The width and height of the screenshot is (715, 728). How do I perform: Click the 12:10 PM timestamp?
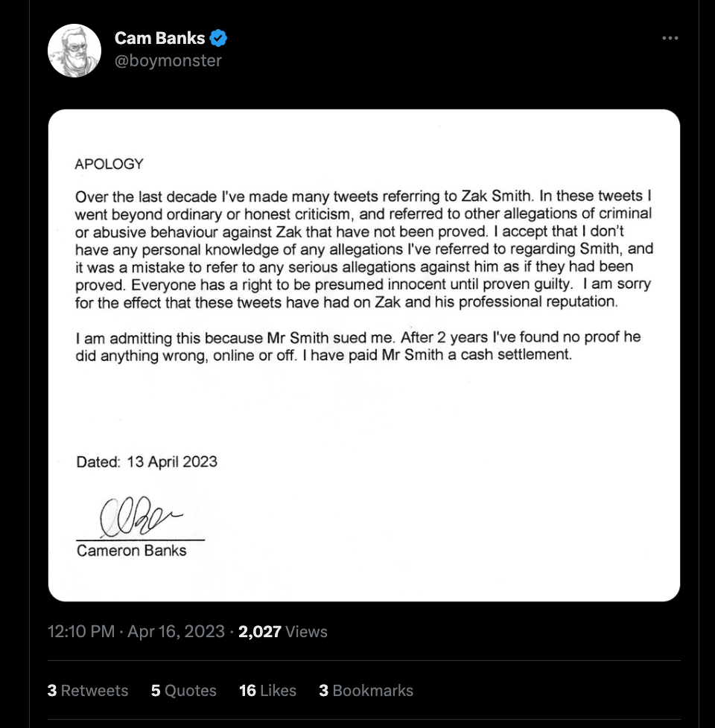point(81,632)
